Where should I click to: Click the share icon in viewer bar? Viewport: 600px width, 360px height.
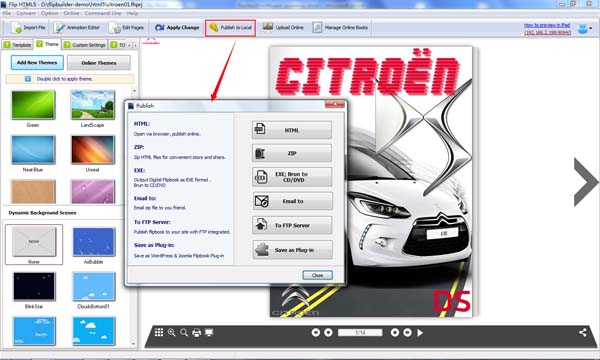pyautogui.click(x=582, y=332)
